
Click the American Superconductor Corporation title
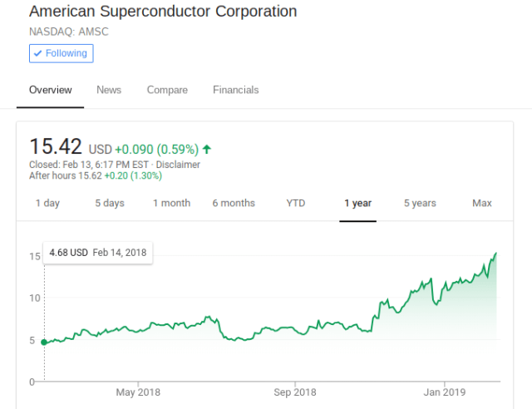162,12
